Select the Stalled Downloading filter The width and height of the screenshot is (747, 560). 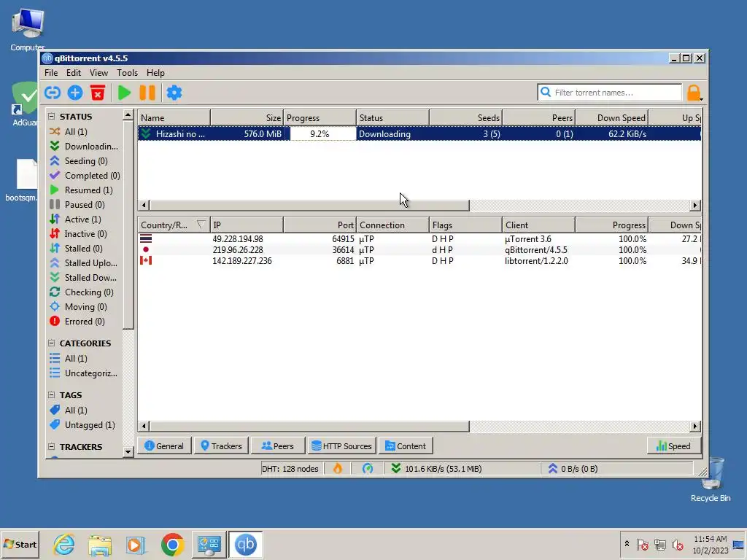click(90, 278)
